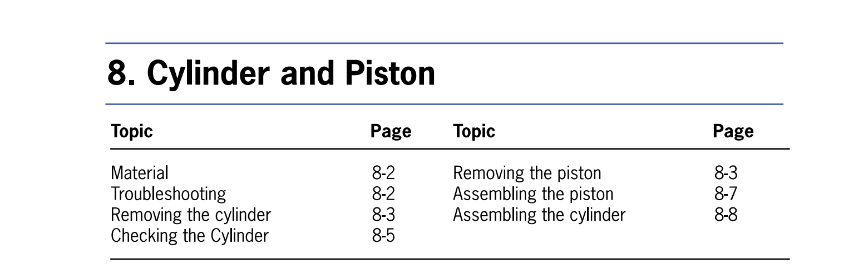This screenshot has height=268, width=868.
Task: Select page 8-3 next to Removing the piston
Action: (726, 173)
